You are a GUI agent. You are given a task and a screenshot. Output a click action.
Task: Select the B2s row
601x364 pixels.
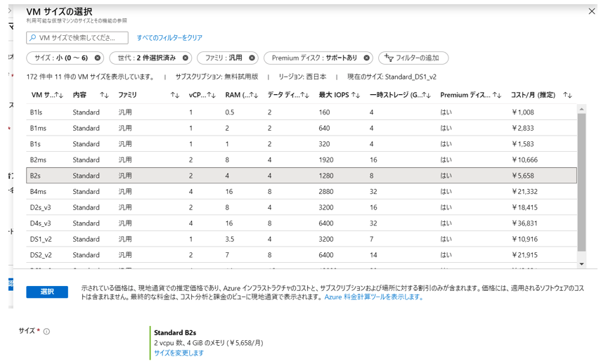click(302, 176)
